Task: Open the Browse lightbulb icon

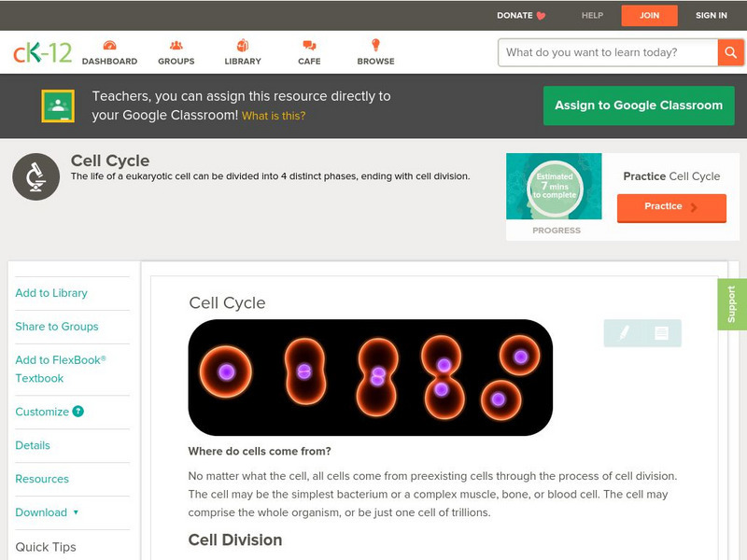Action: (375, 46)
